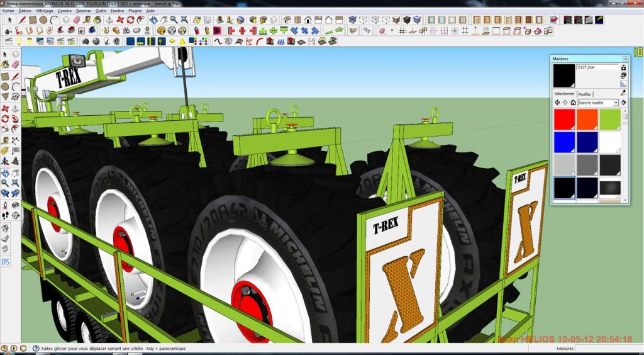Image resolution: width=644 pixels, height=355 pixels.
Task: Open the Fenêtre menu
Action: coord(118,11)
